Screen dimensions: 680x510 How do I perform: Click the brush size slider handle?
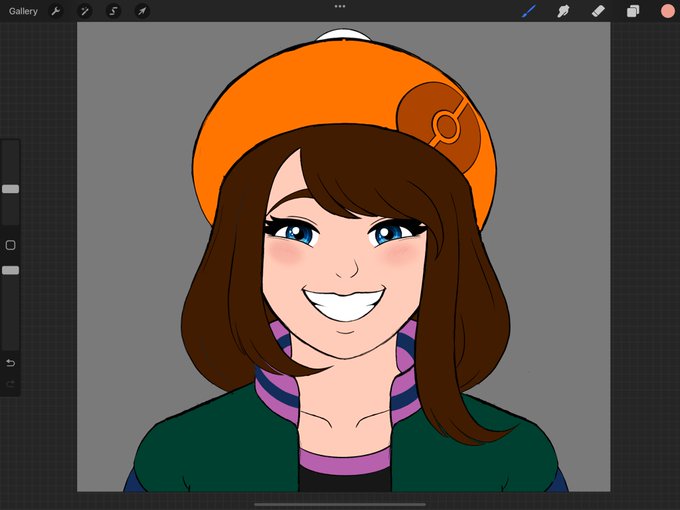coord(10,189)
